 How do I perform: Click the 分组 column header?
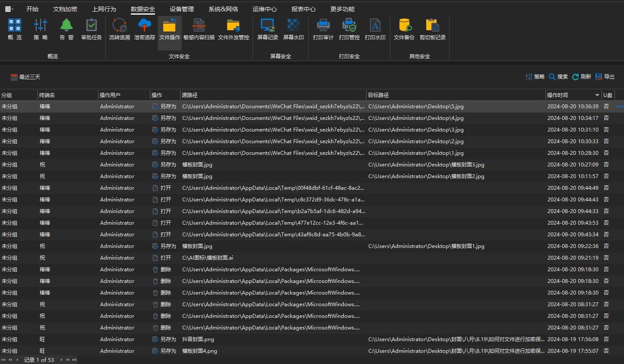tap(19, 95)
